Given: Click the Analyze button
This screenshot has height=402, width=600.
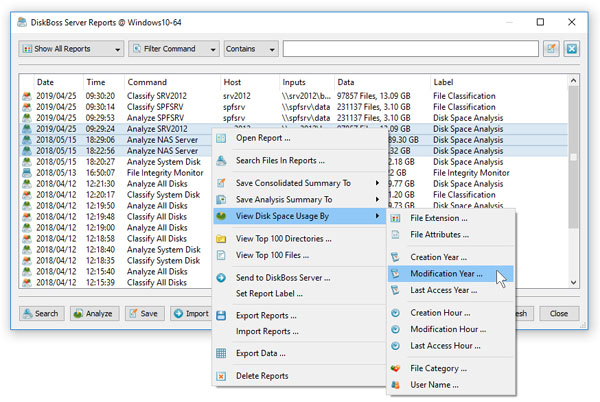Looking at the screenshot, I should pyautogui.click(x=95, y=314).
